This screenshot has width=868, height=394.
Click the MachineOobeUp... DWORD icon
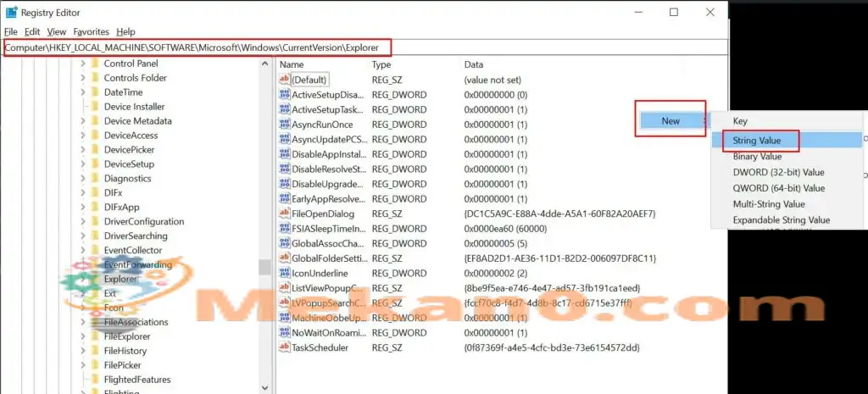(x=285, y=319)
